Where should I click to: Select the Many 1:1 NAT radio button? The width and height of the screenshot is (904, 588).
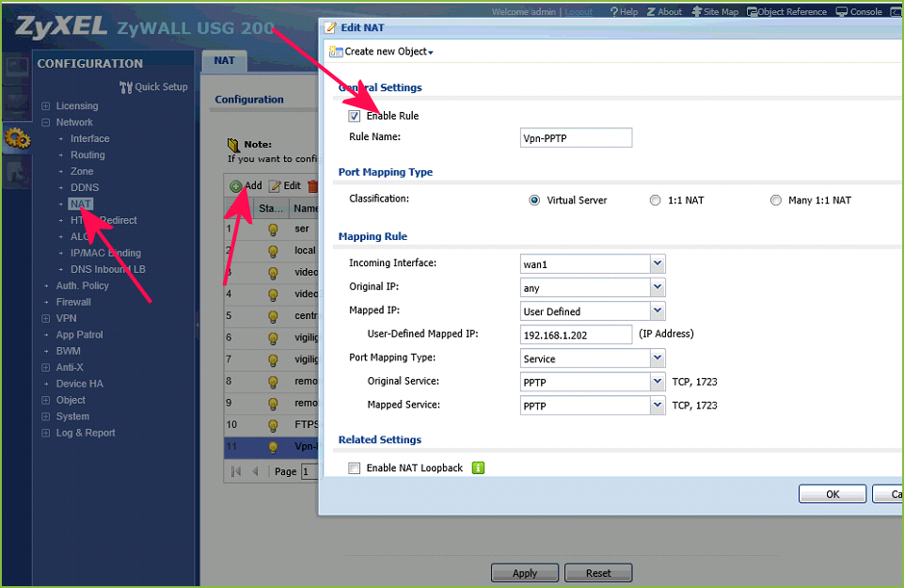(776, 200)
